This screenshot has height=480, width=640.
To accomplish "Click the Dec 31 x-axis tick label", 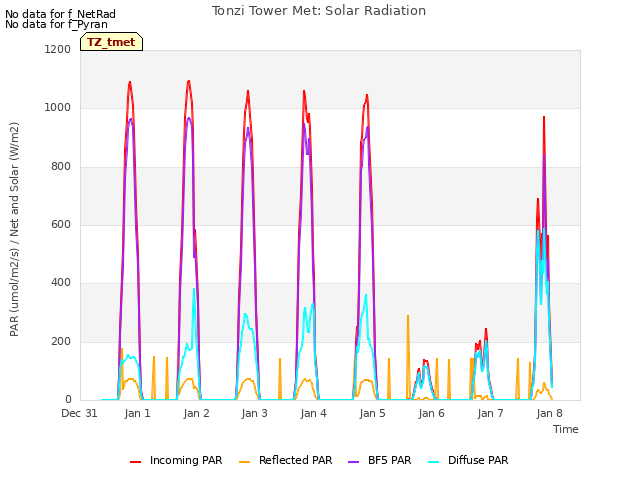I will point(79,413).
